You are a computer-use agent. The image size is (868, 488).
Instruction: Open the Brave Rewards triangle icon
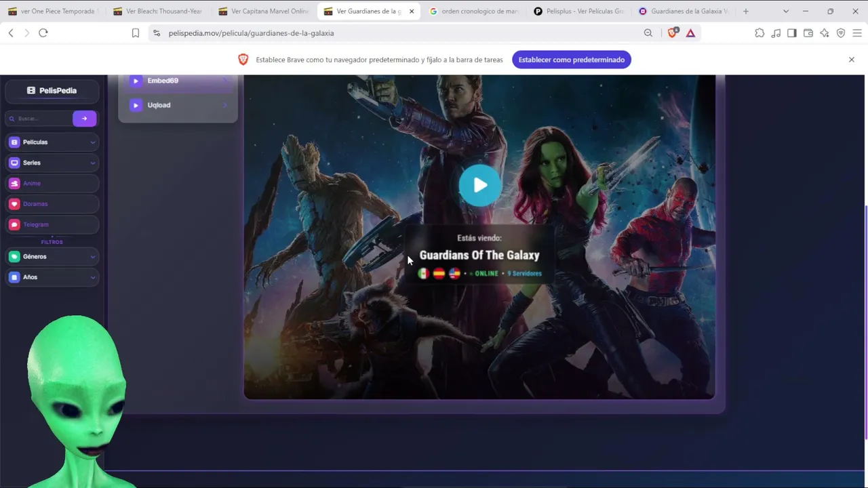coord(690,33)
